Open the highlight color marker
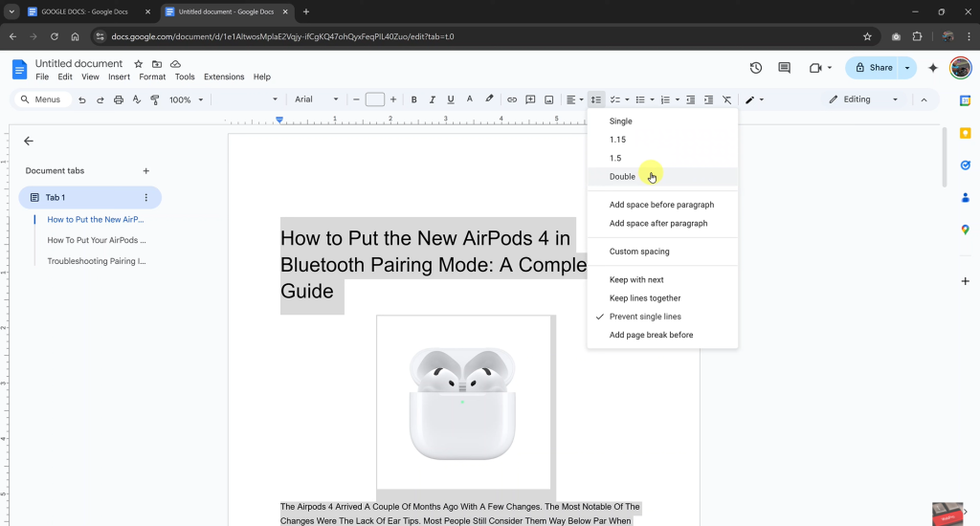Screen dimensions: 980x526 489,100
